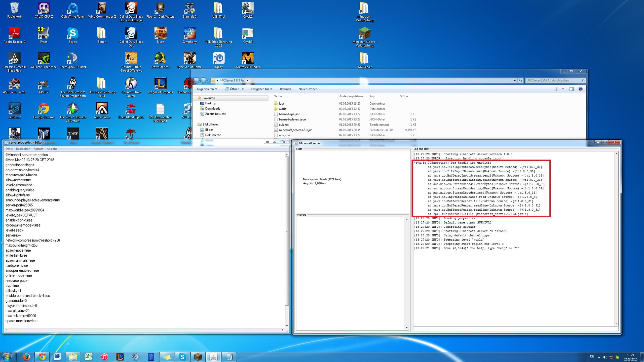Click the Minecraft block icon in taskbar
The height and width of the screenshot is (362, 644).
[x=198, y=357]
